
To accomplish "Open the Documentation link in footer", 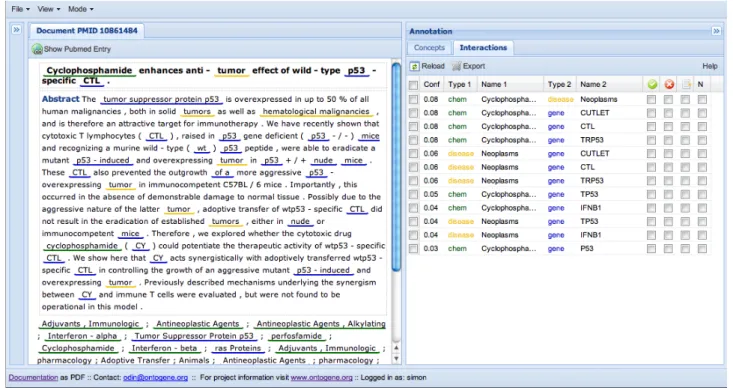I will pyautogui.click(x=33, y=378).
